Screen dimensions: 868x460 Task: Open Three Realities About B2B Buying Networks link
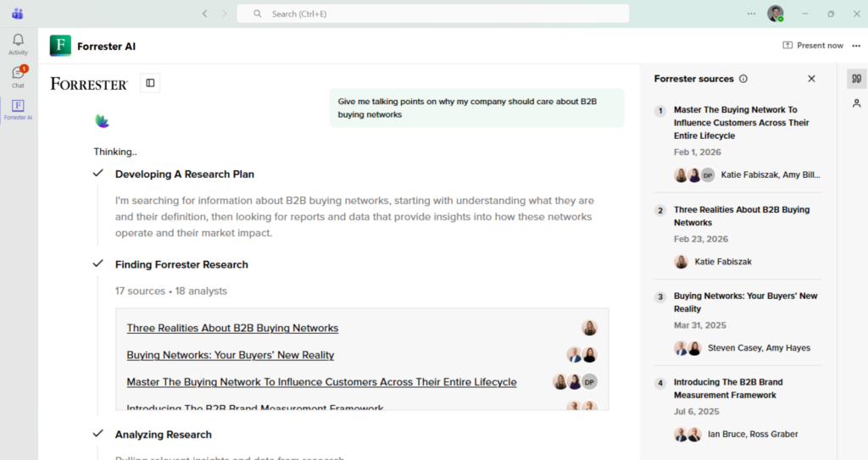pyautogui.click(x=232, y=328)
